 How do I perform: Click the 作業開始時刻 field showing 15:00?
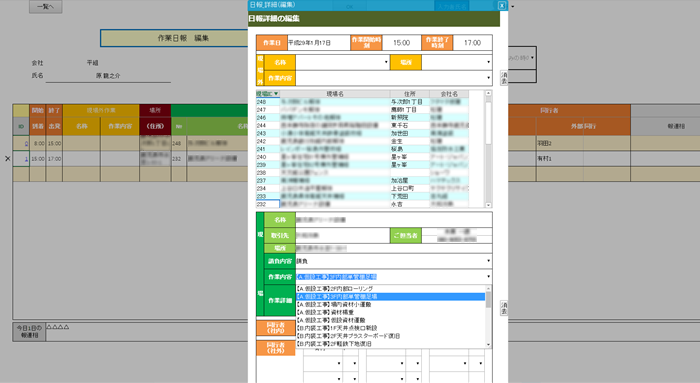[x=401, y=43]
